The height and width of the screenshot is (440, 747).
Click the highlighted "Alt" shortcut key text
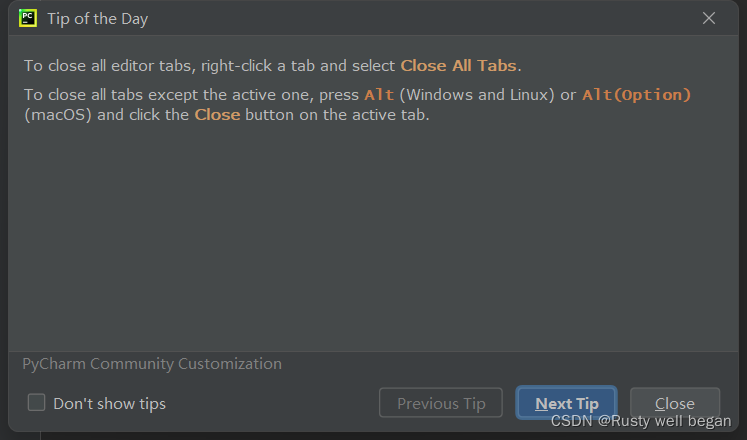[379, 95]
